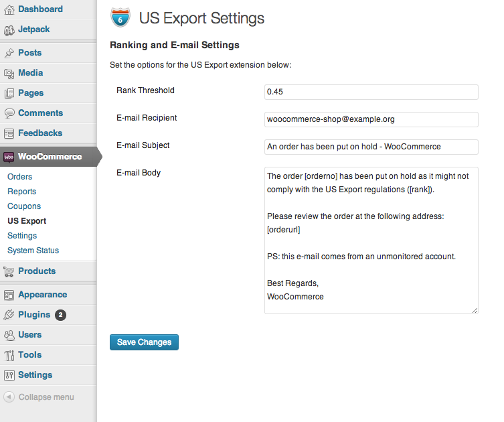Viewport: 504px width, 422px height.
Task: Click the Jetpack icon in sidebar
Action: pyautogui.click(x=9, y=29)
